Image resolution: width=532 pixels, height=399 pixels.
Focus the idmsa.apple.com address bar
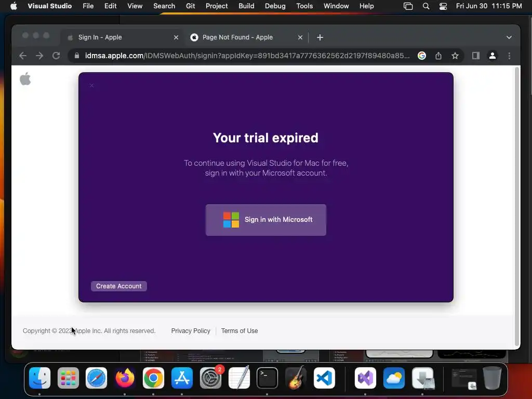247,56
